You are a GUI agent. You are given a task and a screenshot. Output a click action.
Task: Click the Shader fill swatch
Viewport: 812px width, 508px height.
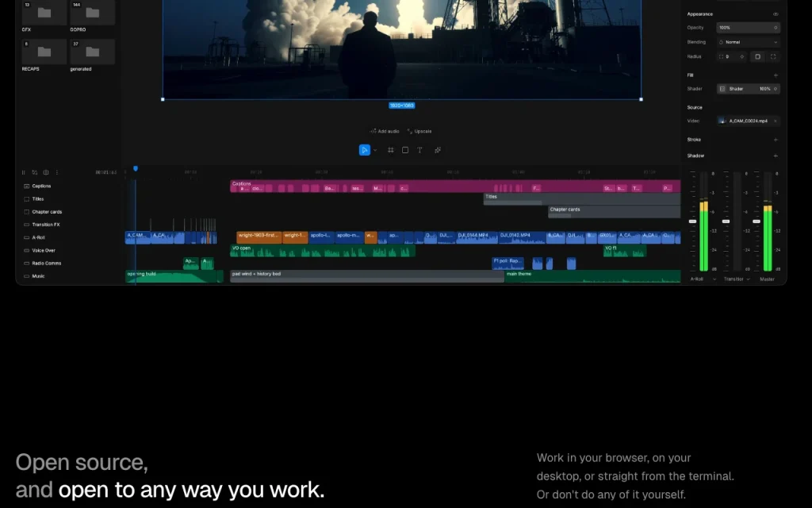pos(722,89)
